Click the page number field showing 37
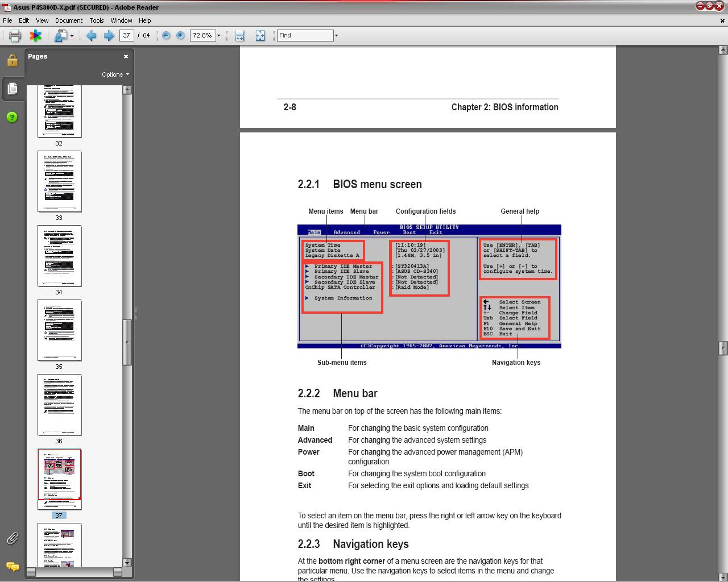The image size is (728, 582). pos(126,35)
